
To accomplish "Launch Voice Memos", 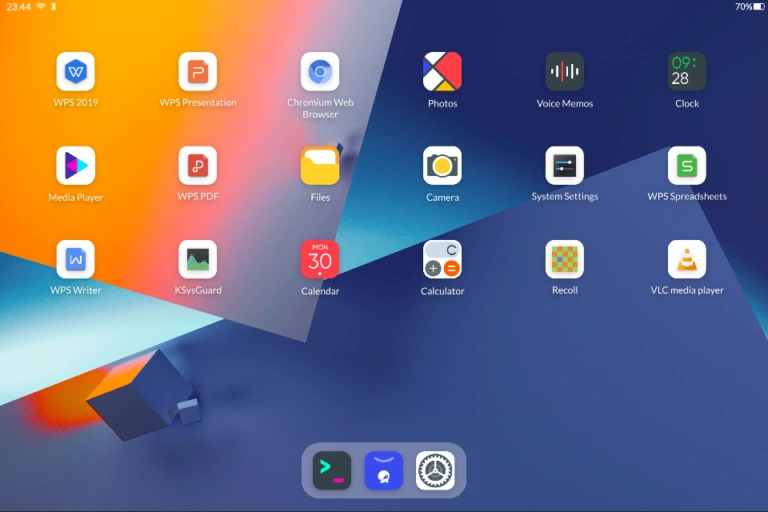I will (565, 72).
